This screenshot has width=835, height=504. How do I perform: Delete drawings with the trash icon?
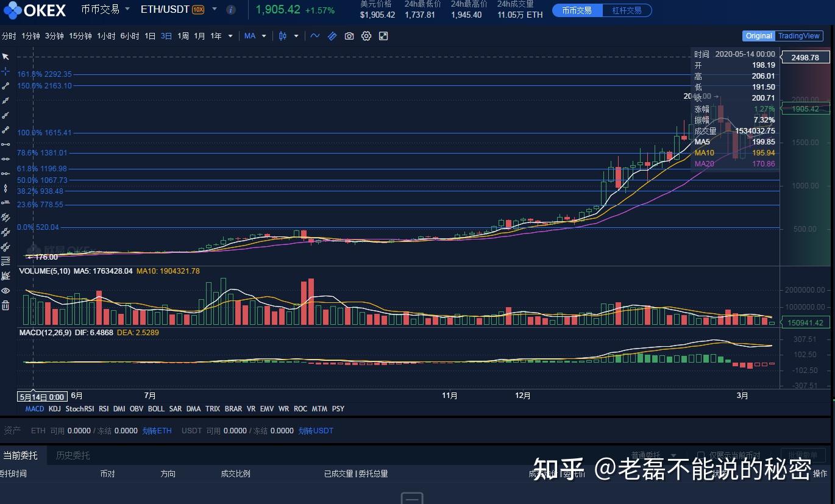pos(5,305)
